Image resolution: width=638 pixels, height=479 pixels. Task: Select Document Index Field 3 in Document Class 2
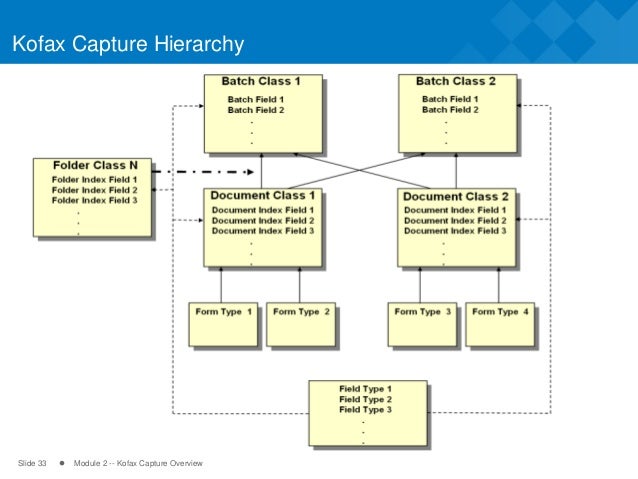[455, 231]
